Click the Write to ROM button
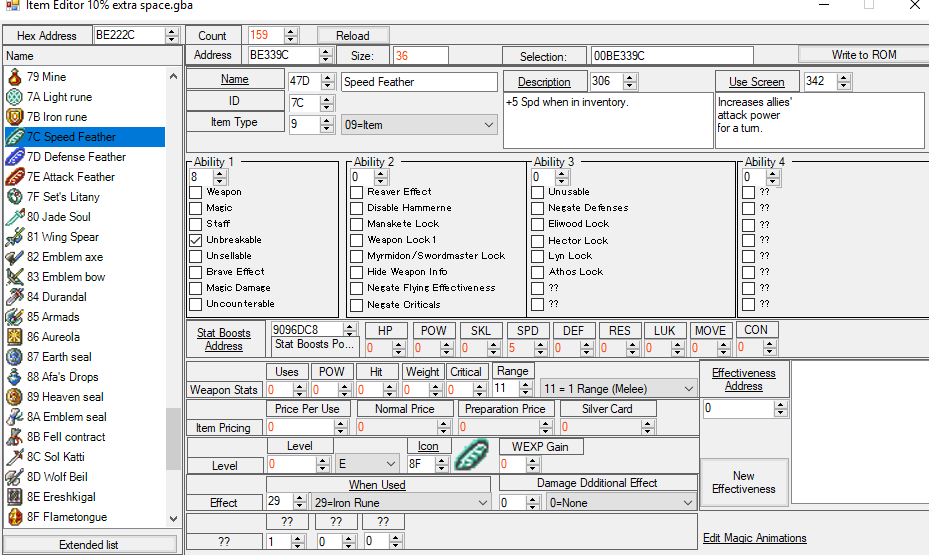This screenshot has height=555, width=929. (x=863, y=55)
